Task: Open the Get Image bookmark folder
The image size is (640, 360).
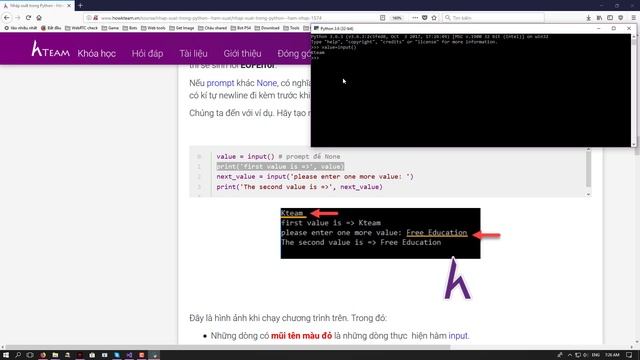Action: click(x=182, y=28)
